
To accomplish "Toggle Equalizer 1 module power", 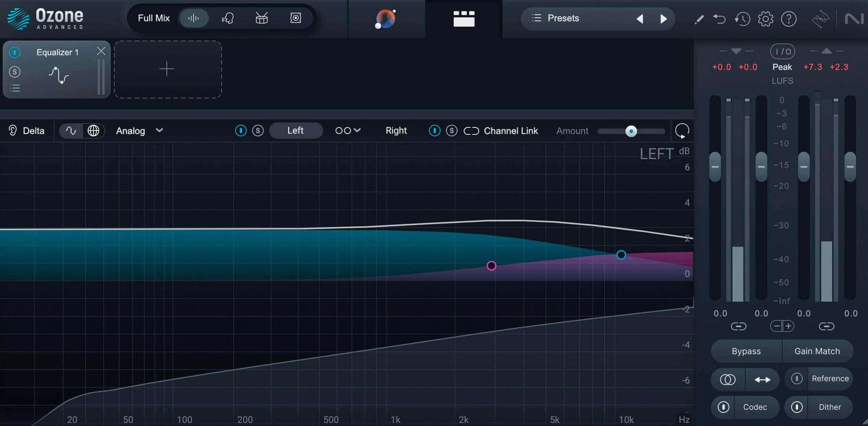I will [15, 52].
